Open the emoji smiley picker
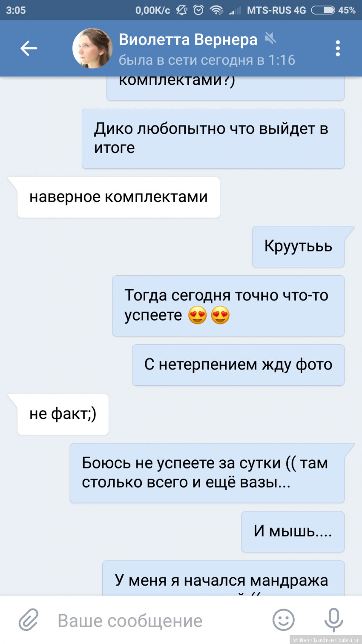The height and width of the screenshot is (644, 362). point(284,620)
